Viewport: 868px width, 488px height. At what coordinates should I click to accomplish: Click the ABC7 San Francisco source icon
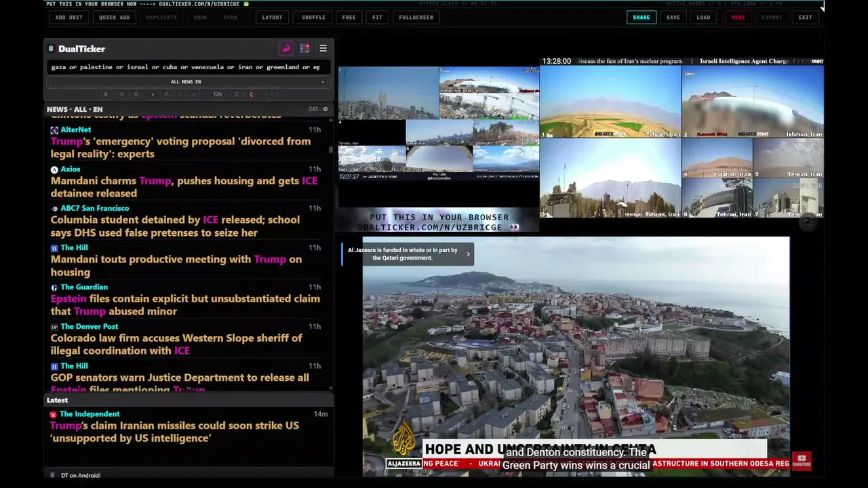pos(54,208)
